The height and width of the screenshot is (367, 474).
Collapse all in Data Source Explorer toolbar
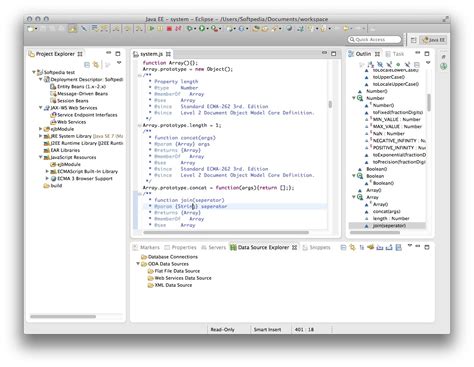(343, 247)
